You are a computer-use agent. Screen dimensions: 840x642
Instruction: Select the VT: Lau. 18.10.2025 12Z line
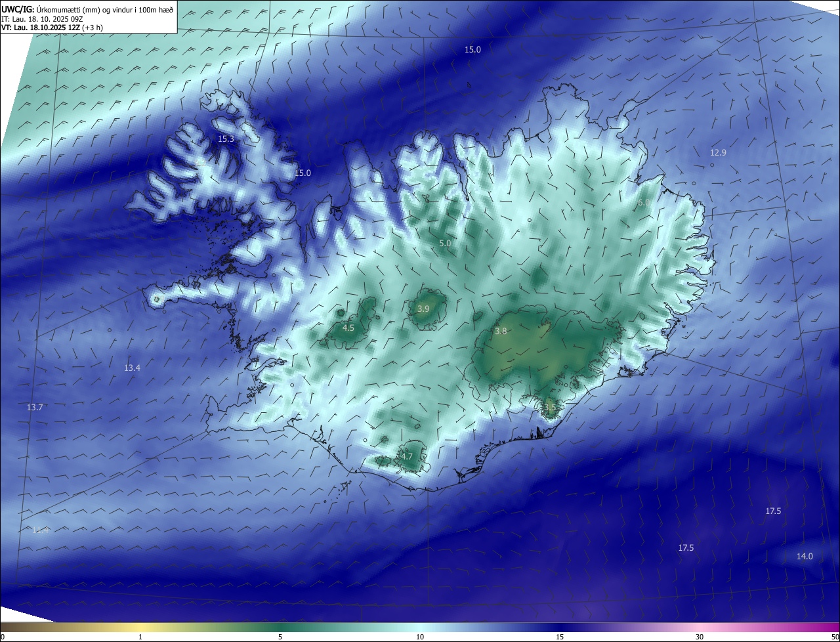pyautogui.click(x=52, y=28)
